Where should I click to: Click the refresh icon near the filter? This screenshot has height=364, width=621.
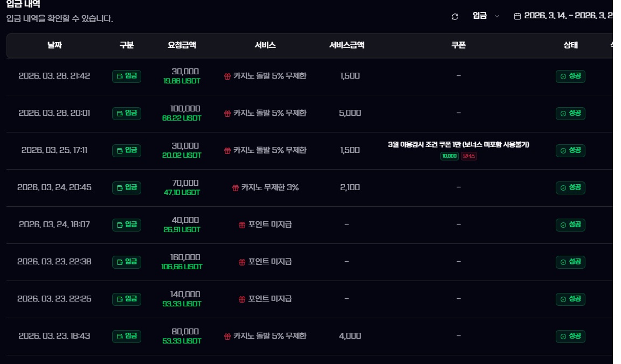pyautogui.click(x=455, y=16)
